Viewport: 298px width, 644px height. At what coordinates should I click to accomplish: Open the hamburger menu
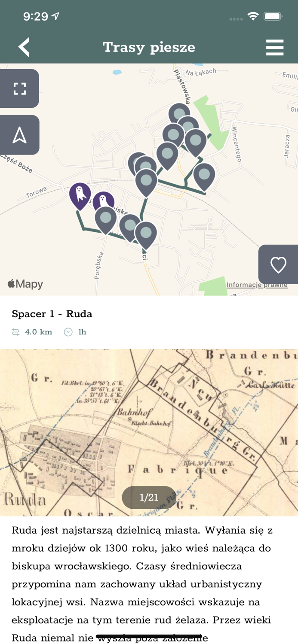coord(275,47)
